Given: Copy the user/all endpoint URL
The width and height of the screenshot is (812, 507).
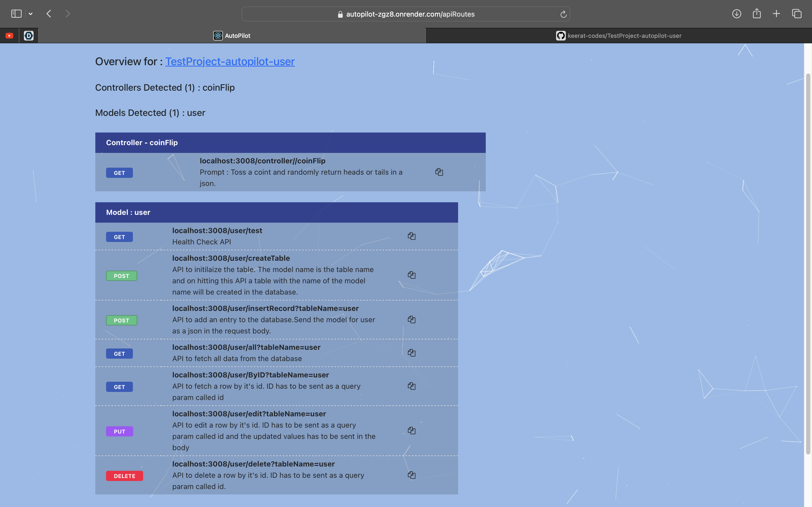Looking at the screenshot, I should point(411,353).
